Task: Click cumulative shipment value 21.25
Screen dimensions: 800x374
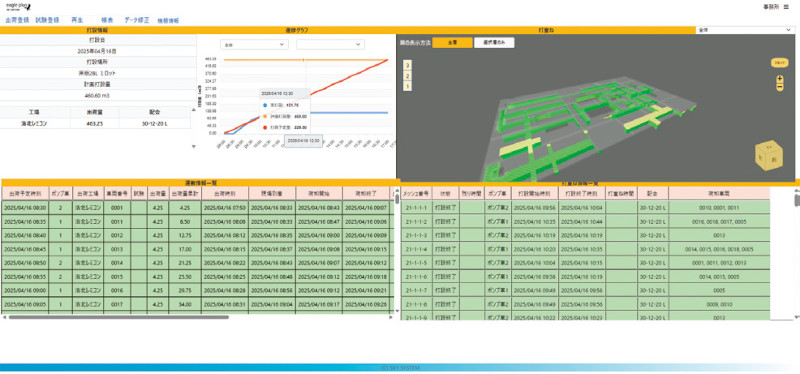Action: click(x=185, y=263)
